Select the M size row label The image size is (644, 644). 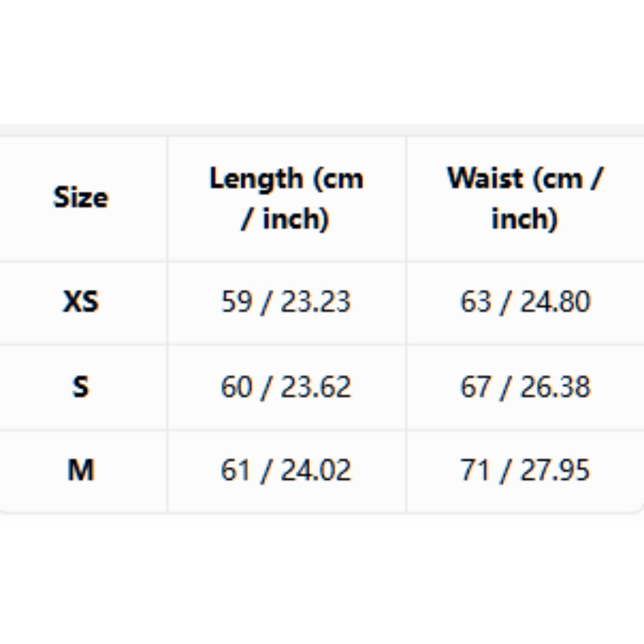point(81,470)
